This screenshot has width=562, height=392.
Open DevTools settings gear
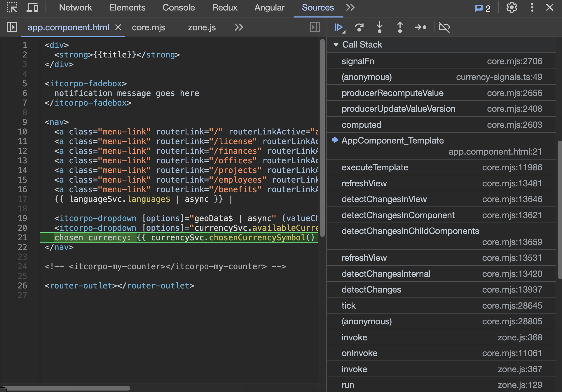512,8
